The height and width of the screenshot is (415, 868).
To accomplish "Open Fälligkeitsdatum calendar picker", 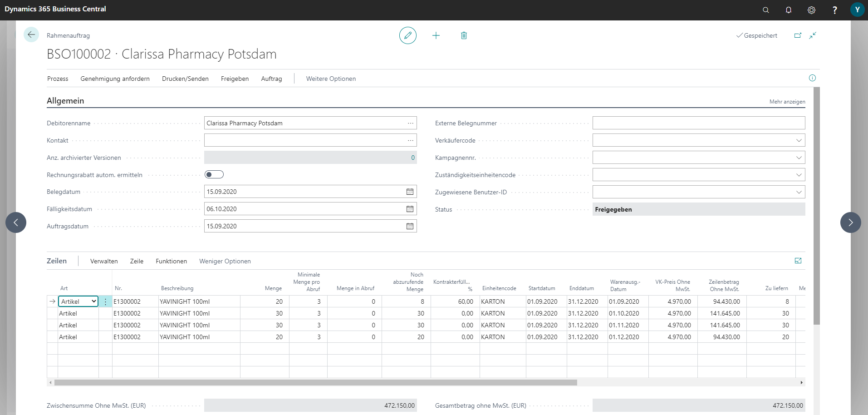I will 410,209.
